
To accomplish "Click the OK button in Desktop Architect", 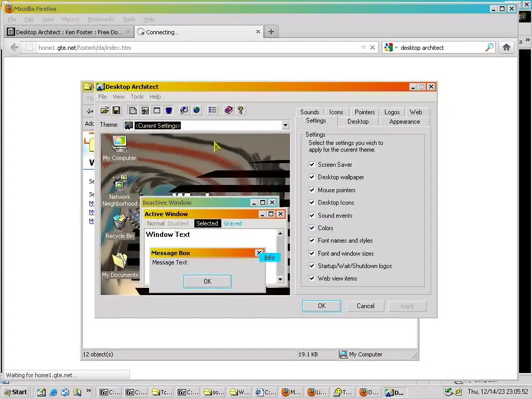I will [x=322, y=306].
